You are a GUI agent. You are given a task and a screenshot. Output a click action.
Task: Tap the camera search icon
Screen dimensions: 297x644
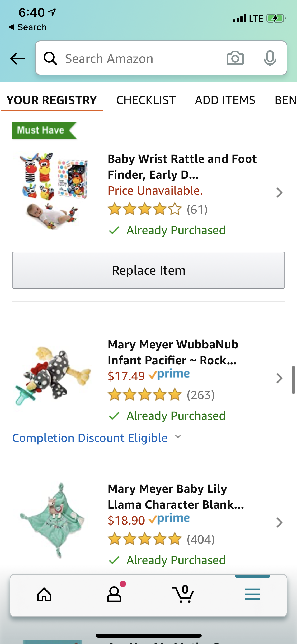[235, 58]
